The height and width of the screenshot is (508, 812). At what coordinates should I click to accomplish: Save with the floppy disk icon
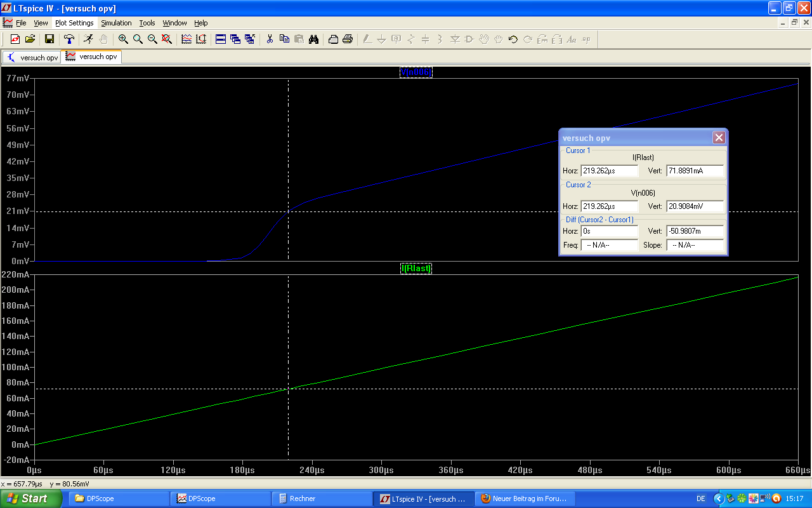49,39
